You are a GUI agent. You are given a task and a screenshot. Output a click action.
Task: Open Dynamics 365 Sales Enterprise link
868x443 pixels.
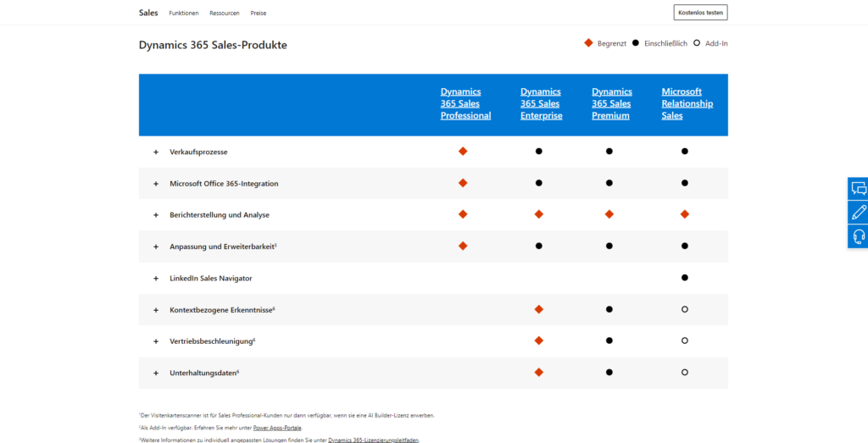click(542, 104)
